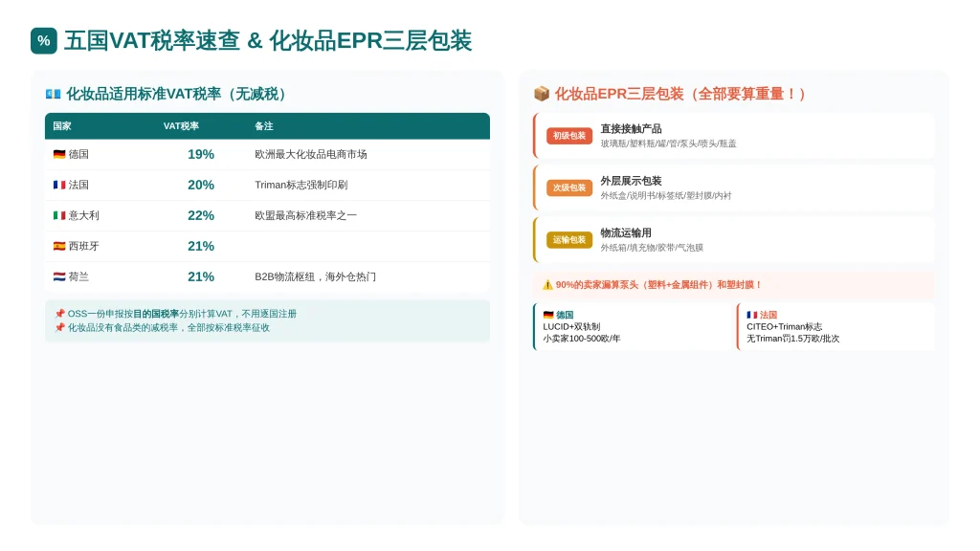980x551 pixels.
Task: Click the 外层展示包装 heading
Action: pos(631,181)
